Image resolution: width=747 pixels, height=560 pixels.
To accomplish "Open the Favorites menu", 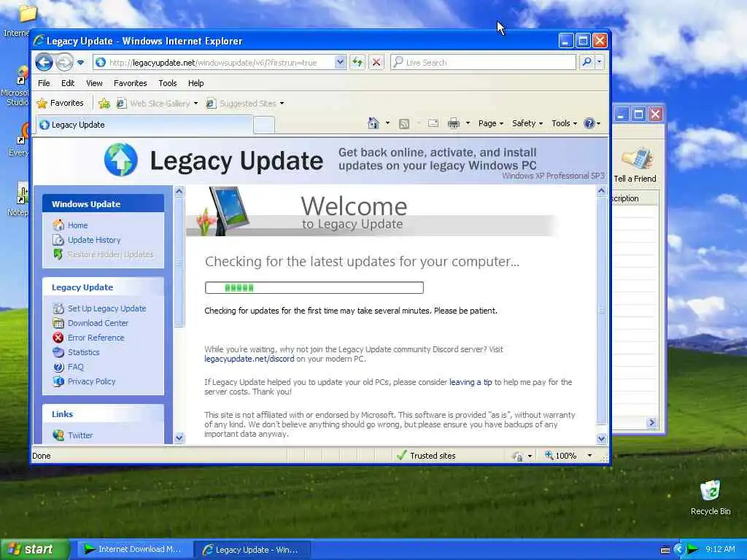I will click(x=130, y=83).
